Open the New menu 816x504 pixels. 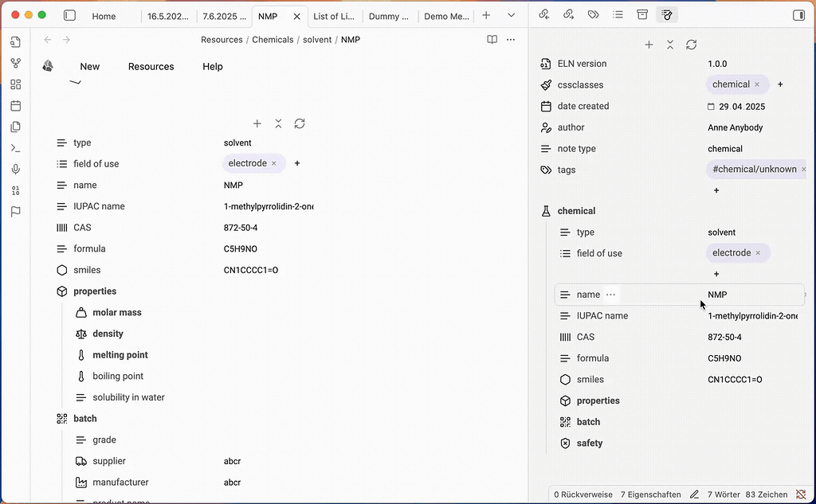[x=89, y=67]
